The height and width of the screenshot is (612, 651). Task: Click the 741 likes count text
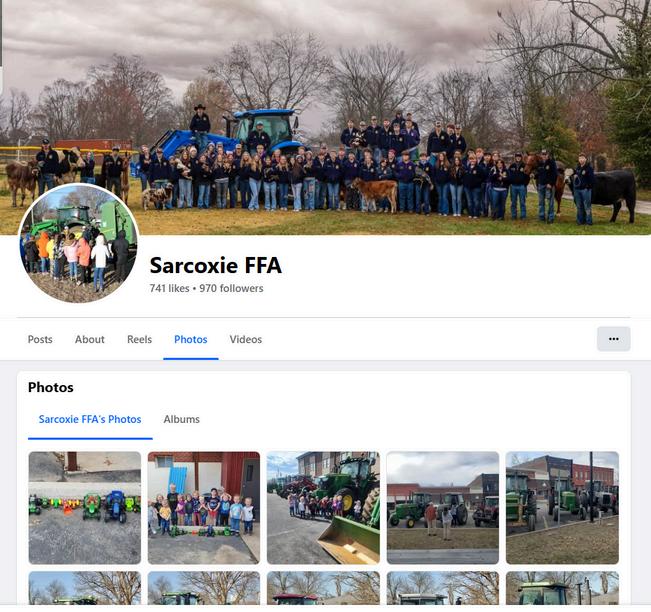[x=169, y=288]
